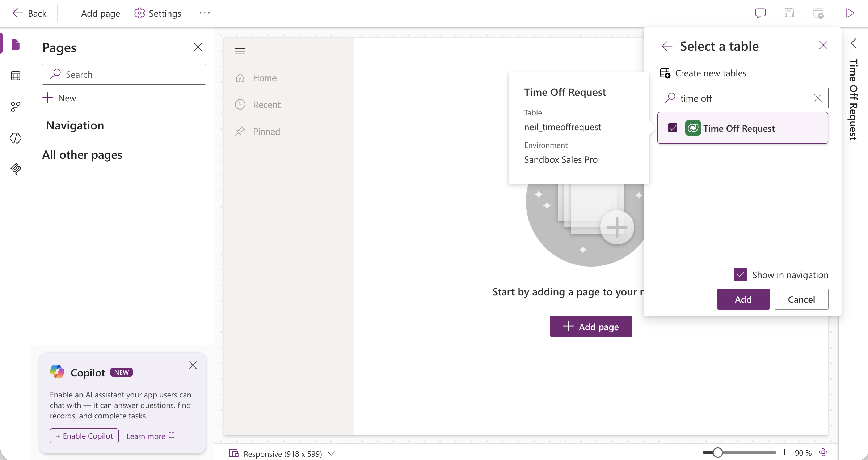Open Settings from the top toolbar
The height and width of the screenshot is (460, 868).
[x=157, y=13]
